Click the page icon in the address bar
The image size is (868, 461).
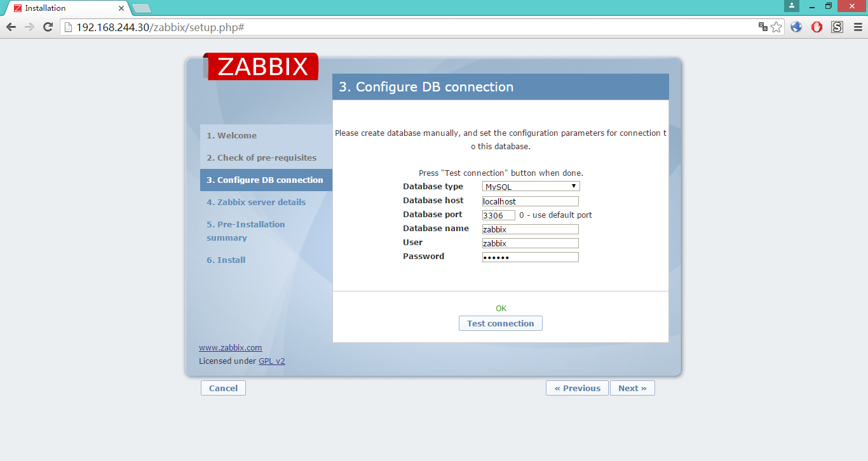click(x=68, y=27)
